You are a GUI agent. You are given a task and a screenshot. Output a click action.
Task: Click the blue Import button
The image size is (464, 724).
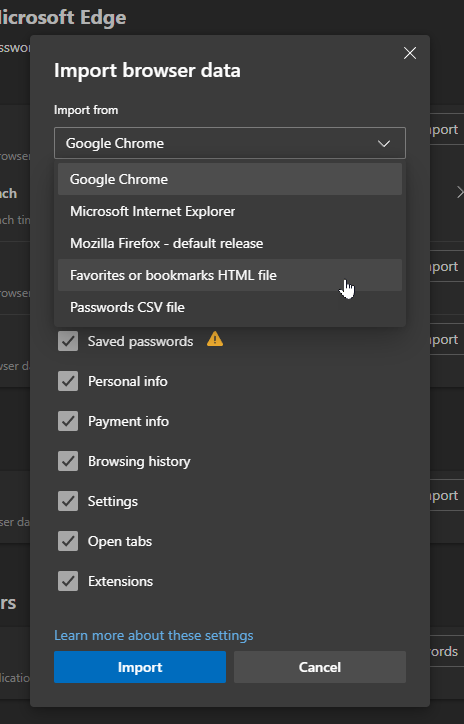point(140,667)
